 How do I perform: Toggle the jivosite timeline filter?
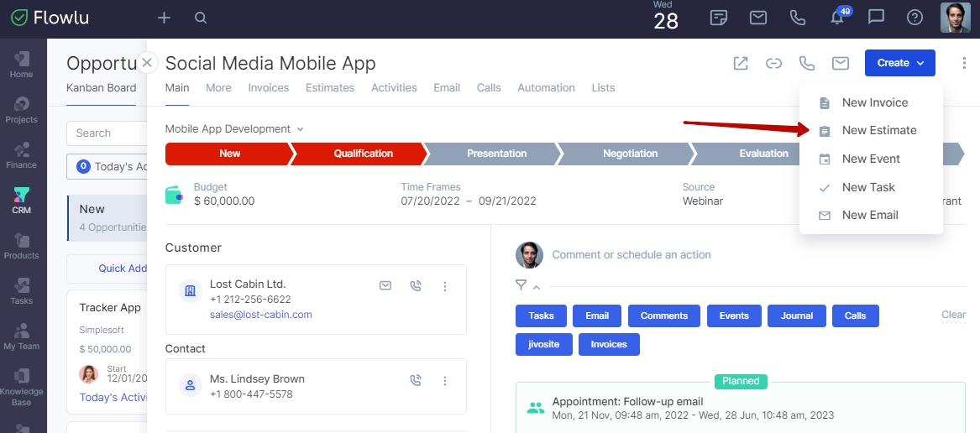tap(544, 344)
